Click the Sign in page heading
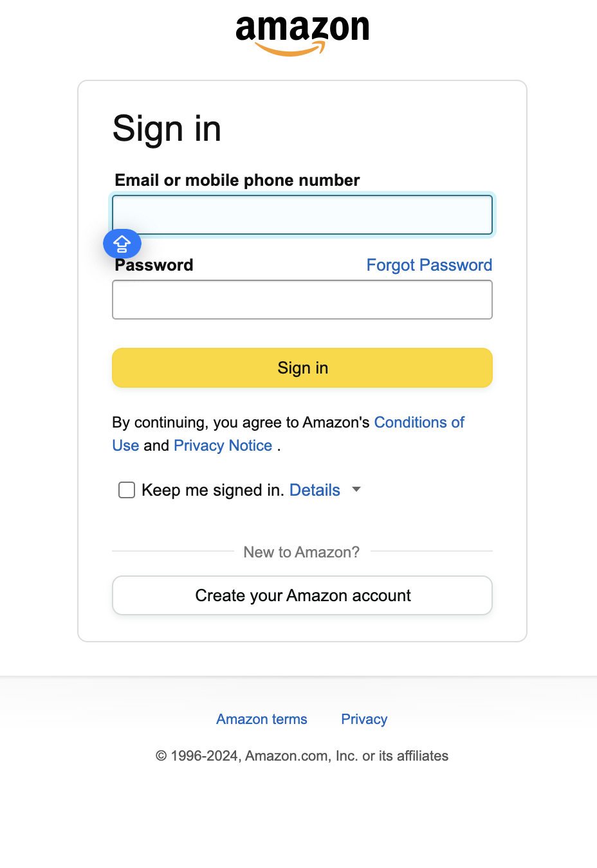The image size is (597, 868). pyautogui.click(x=167, y=129)
